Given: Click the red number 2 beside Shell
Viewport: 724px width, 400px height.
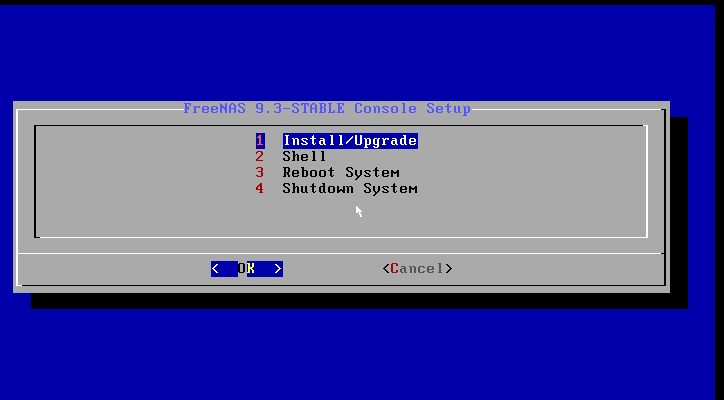Looking at the screenshot, I should (260, 157).
